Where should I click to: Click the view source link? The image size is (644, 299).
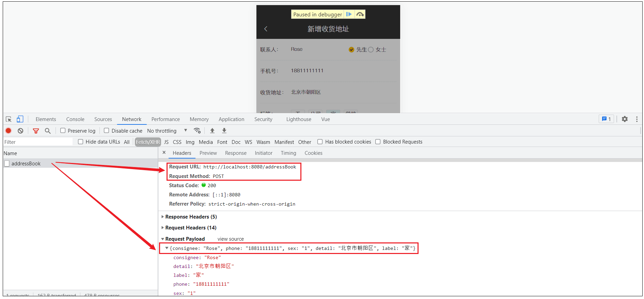231,239
